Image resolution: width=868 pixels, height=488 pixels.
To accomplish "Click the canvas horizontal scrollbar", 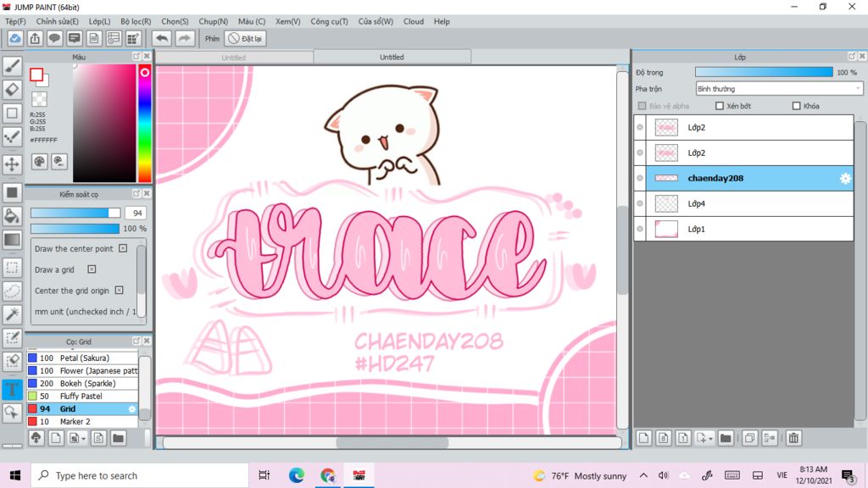I will tap(392, 442).
